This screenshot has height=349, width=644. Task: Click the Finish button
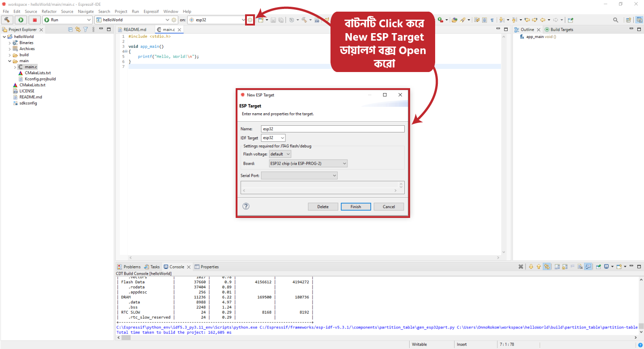pos(356,207)
